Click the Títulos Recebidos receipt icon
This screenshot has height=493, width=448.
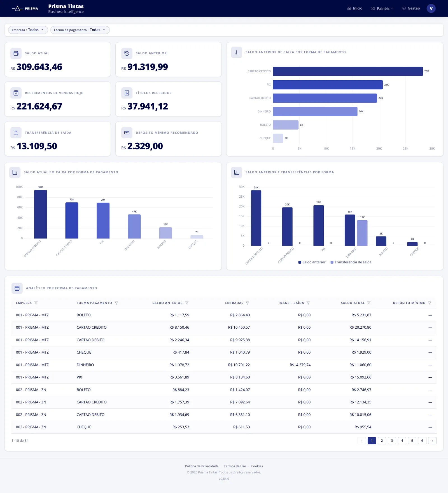tap(127, 93)
